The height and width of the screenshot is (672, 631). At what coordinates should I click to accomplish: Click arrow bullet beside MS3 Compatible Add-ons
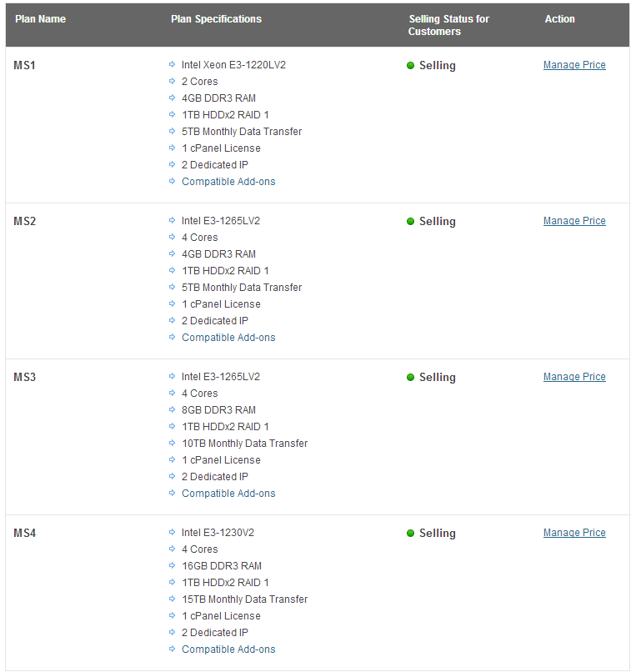pyautogui.click(x=172, y=494)
